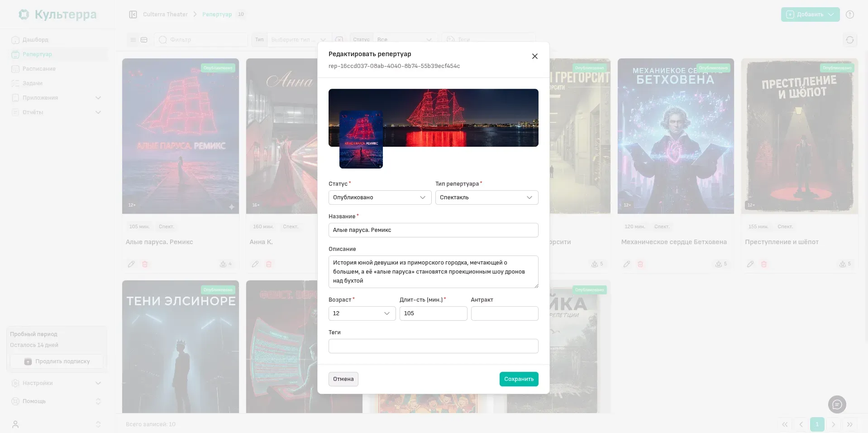Go to the Culterra Theater breadcrumb
This screenshot has width=868, height=433.
coord(165,14)
